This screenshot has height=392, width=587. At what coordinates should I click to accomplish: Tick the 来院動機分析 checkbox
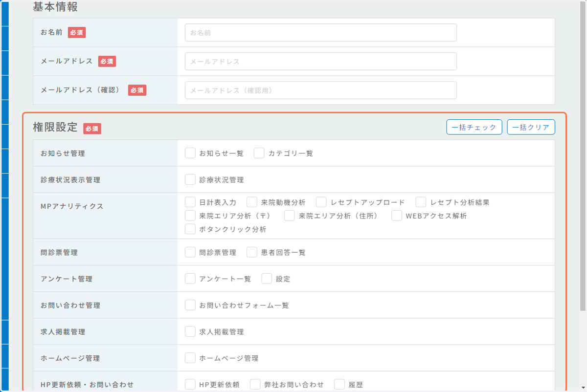point(252,202)
